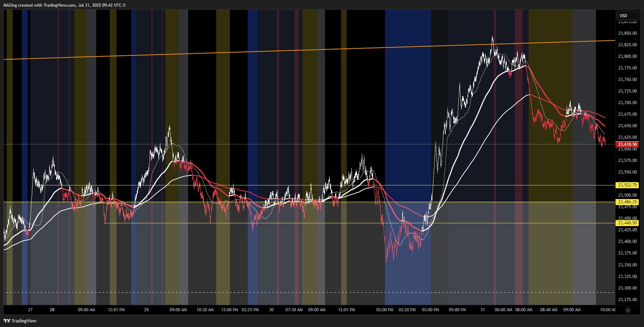644x327 pixels.
Task: Click the date label 28 on time axis
Action: coord(52,310)
